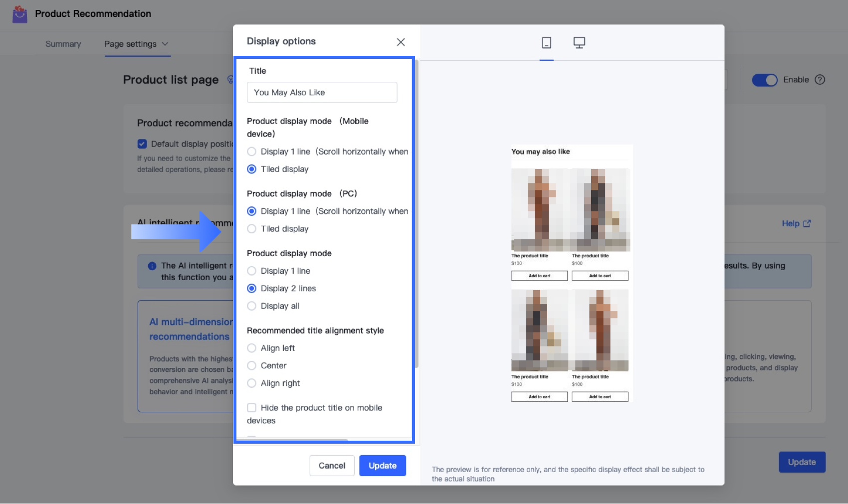This screenshot has height=504, width=848.
Task: Select Display all radio option
Action: 252,306
